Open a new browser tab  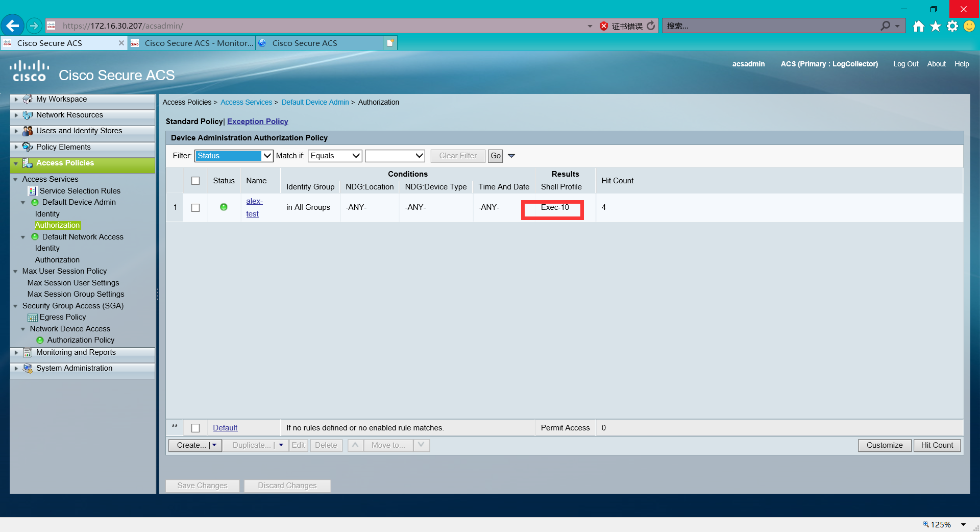(390, 43)
